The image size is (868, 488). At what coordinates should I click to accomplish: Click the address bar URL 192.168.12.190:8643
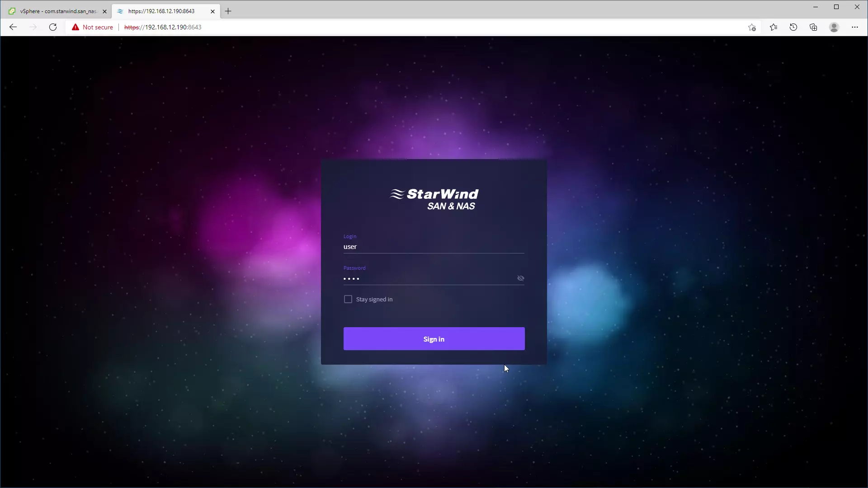tap(163, 27)
